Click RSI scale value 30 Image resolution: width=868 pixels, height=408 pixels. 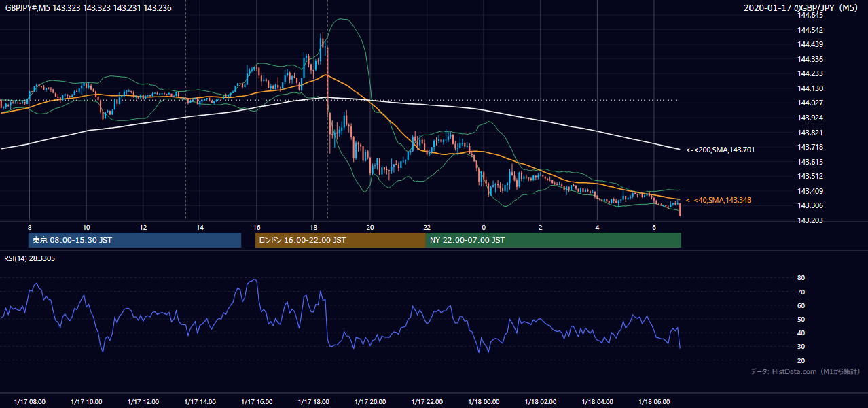point(801,347)
